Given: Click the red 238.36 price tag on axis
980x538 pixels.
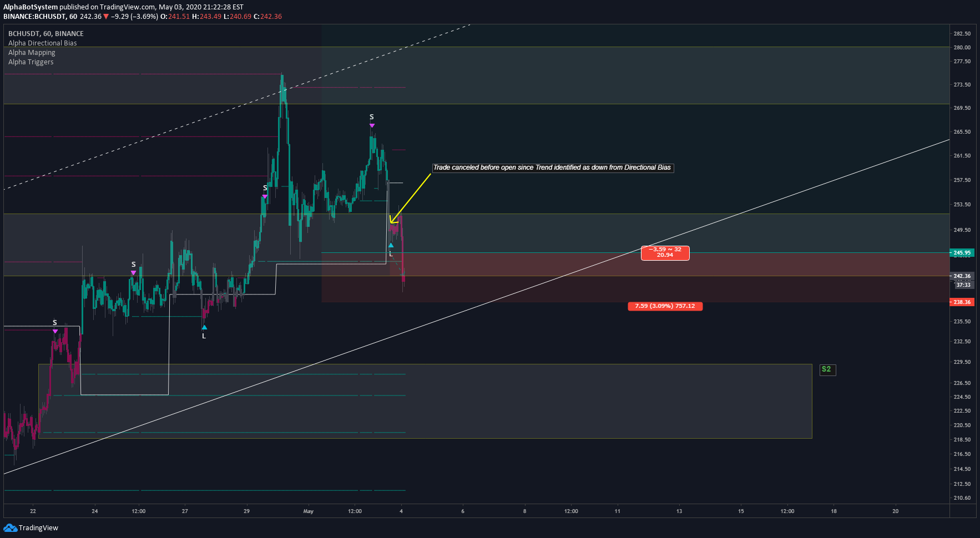Looking at the screenshot, I should click(x=962, y=302).
